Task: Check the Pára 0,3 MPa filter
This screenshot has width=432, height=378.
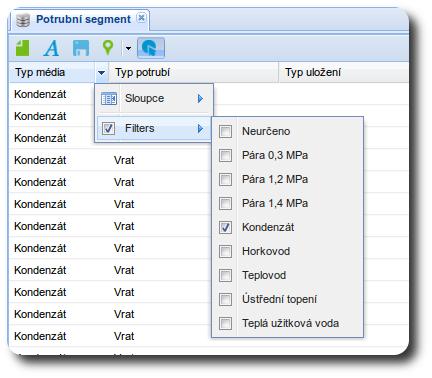Action: 225,155
